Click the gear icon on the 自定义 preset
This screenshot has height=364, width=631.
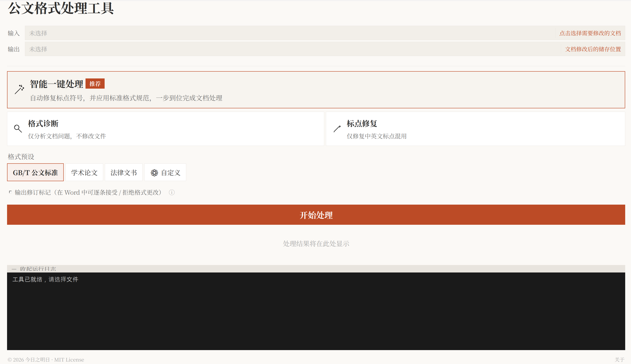(154, 172)
